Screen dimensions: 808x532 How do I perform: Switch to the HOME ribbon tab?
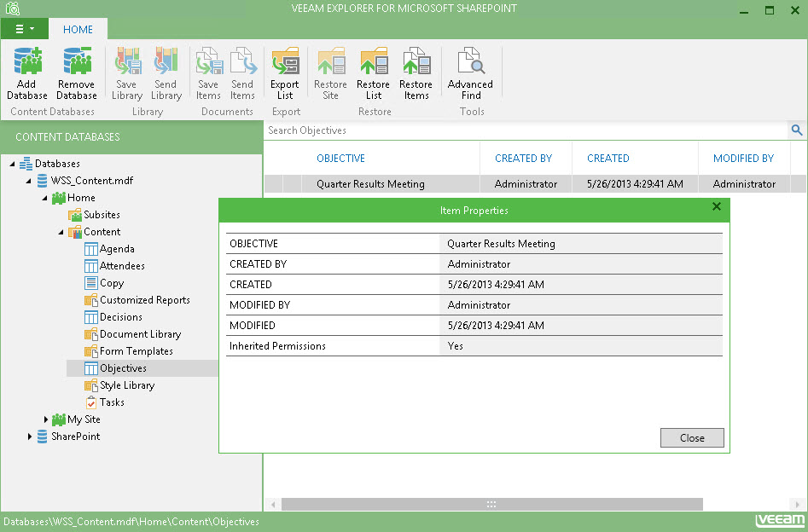pos(78,29)
